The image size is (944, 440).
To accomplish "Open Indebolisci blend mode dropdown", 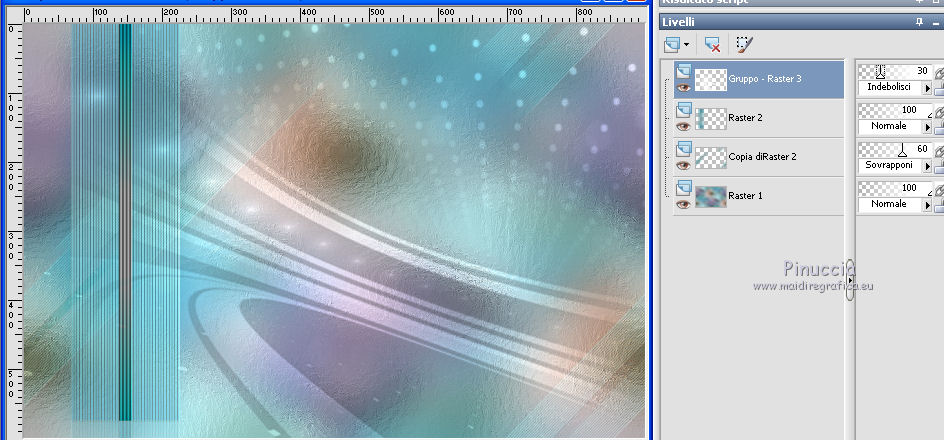I will [927, 88].
